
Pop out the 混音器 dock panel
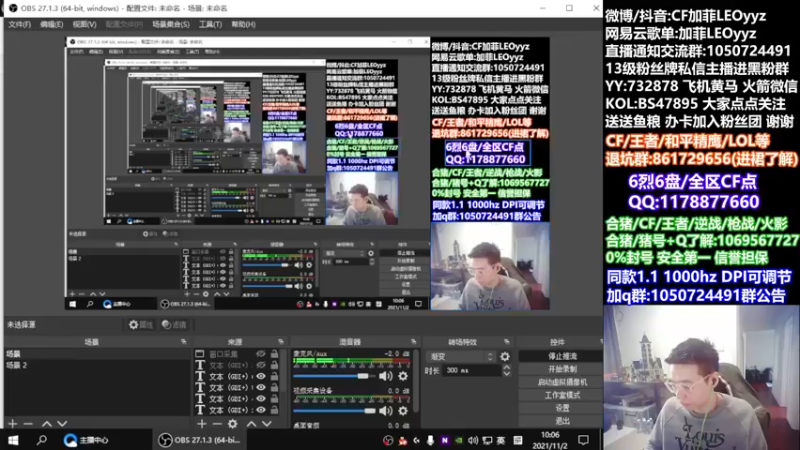pyautogui.click(x=413, y=341)
